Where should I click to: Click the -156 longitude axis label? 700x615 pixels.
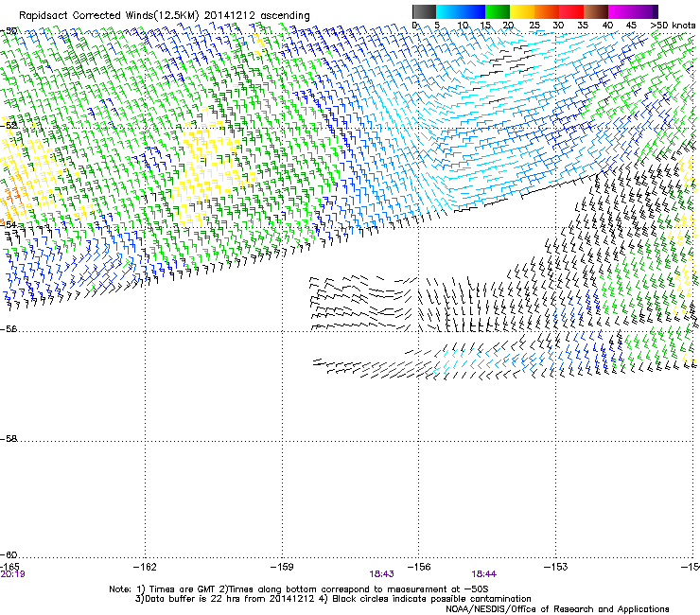coord(419,567)
